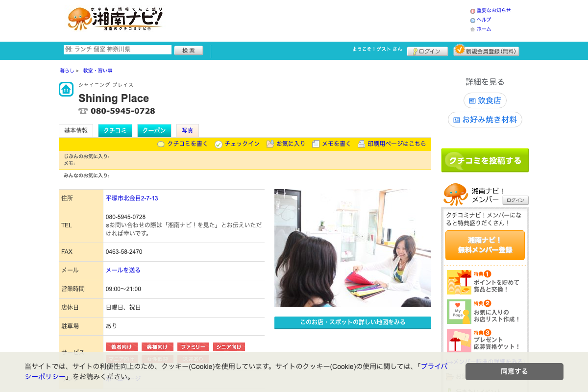The image size is (588, 392).
Task: Click the house icon beside ホーム
Action: point(473,29)
